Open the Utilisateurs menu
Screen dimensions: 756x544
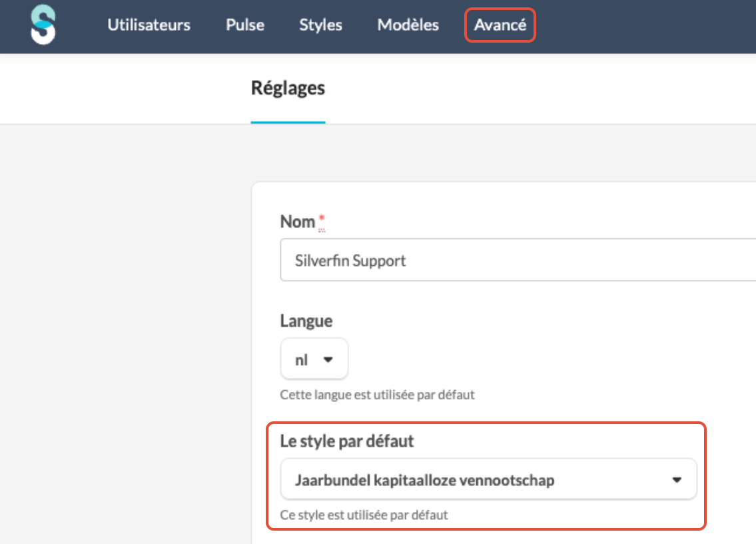click(x=149, y=25)
